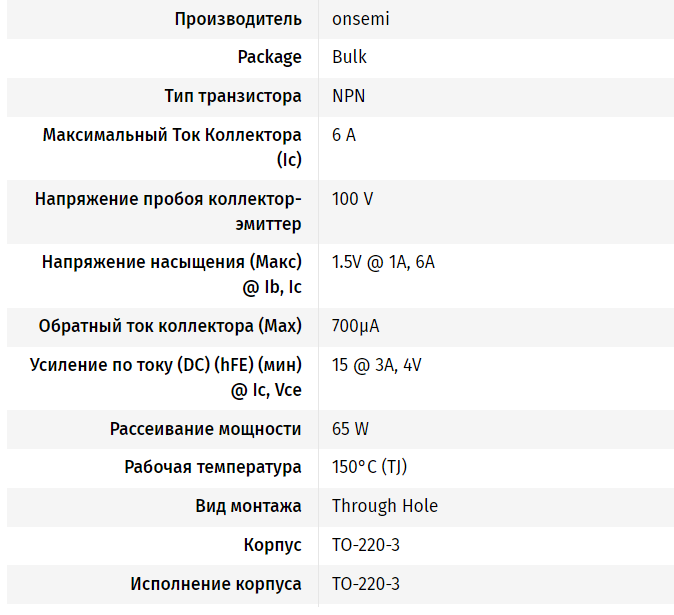Click the "Максимальный Ток Коллектора" label

172,135
